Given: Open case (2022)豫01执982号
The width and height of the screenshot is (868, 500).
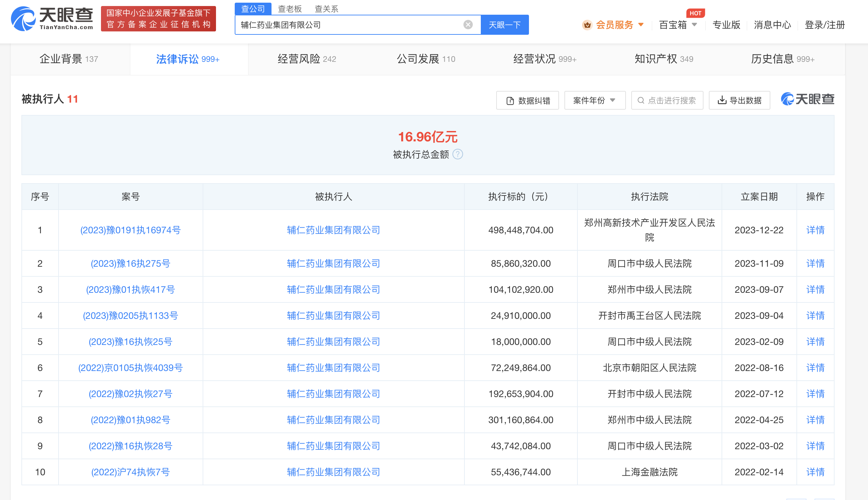Looking at the screenshot, I should tap(130, 420).
